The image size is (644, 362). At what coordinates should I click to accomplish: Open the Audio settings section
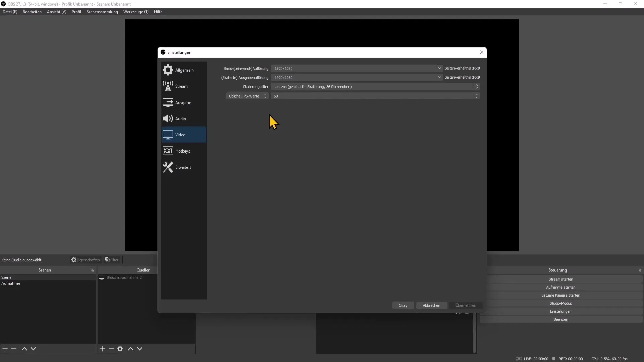[180, 118]
